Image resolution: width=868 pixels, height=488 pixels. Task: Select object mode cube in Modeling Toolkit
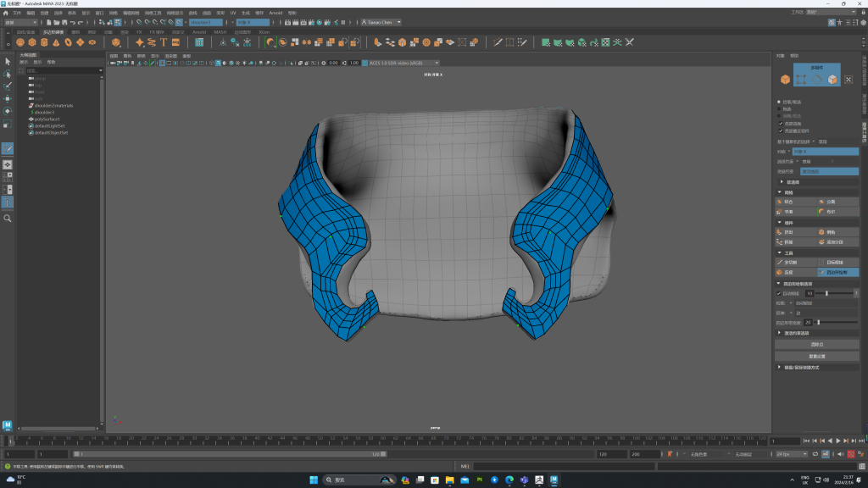(x=785, y=80)
